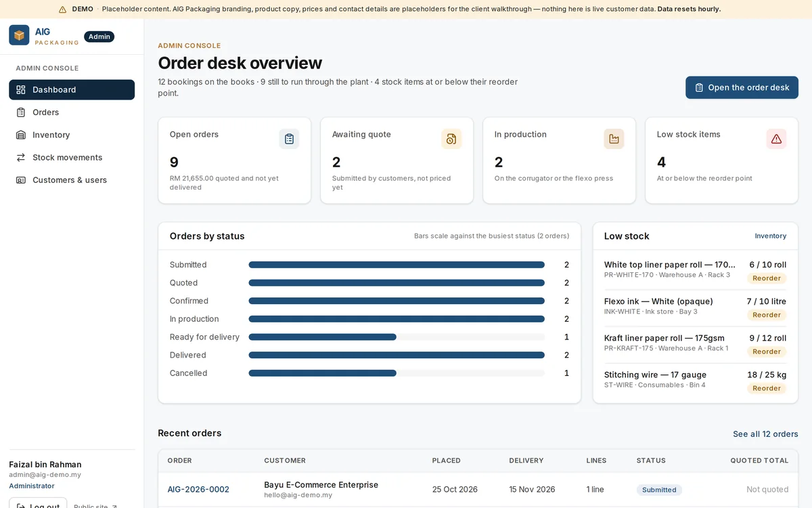This screenshot has height=508, width=812.
Task: Click the AIG Packaging box logo
Action: click(x=19, y=35)
